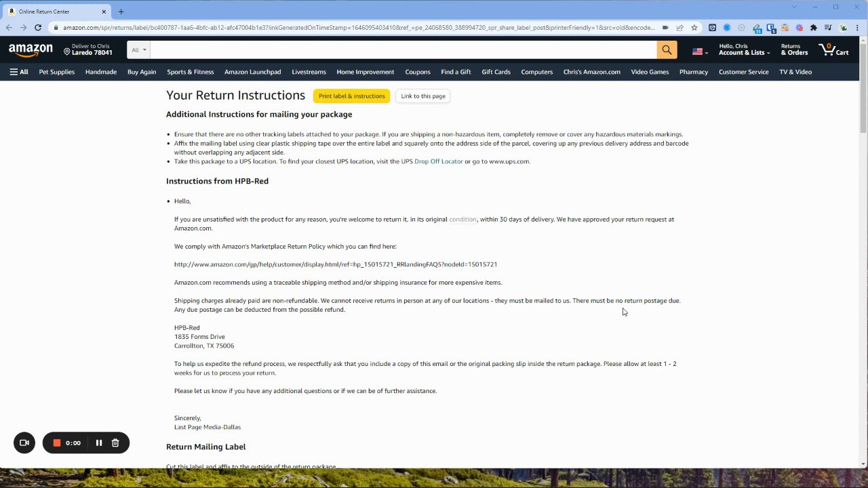Open Handmade nav item

point(101,72)
